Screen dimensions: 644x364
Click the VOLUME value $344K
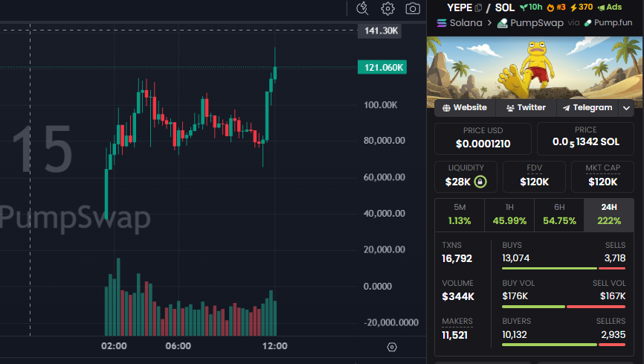click(458, 296)
